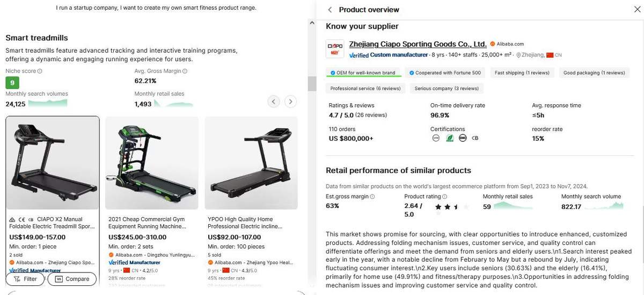Viewport: 644px width, 295px height.
Task: Open the Filter options
Action: 25,279
